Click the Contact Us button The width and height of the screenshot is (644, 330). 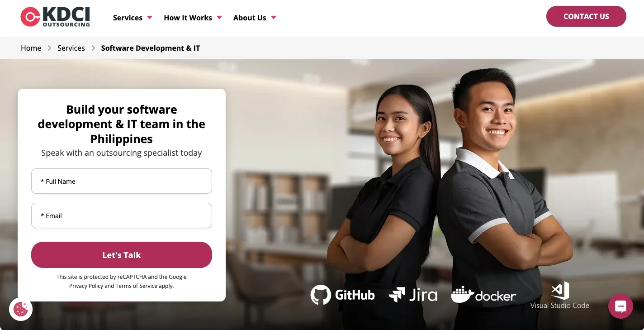coord(586,16)
